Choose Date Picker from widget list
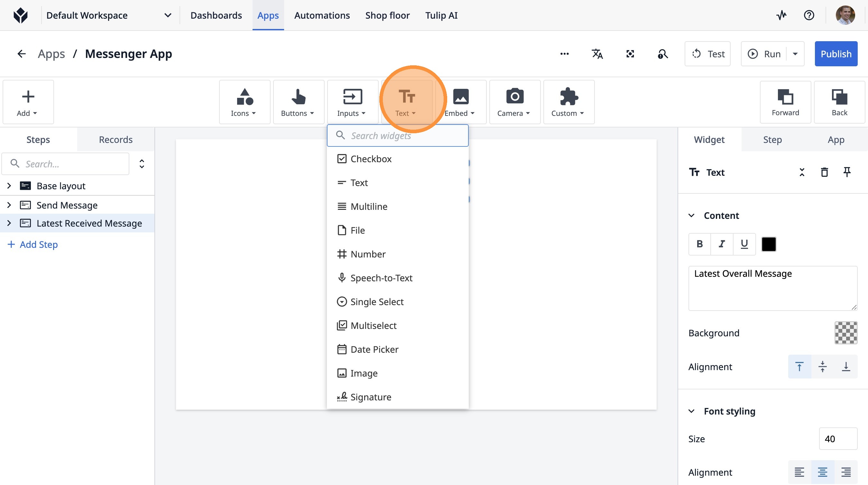The image size is (868, 485). click(374, 349)
